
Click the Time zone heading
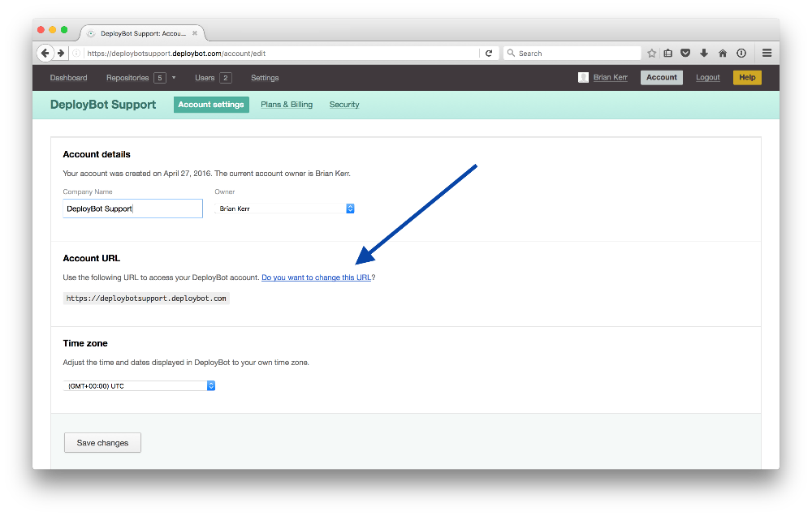click(85, 343)
